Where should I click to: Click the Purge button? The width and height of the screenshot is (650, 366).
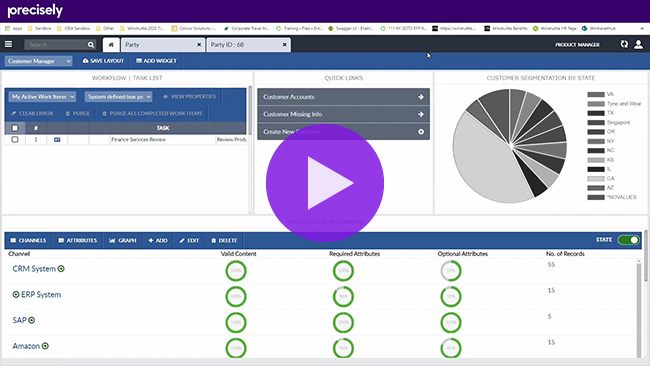78,113
